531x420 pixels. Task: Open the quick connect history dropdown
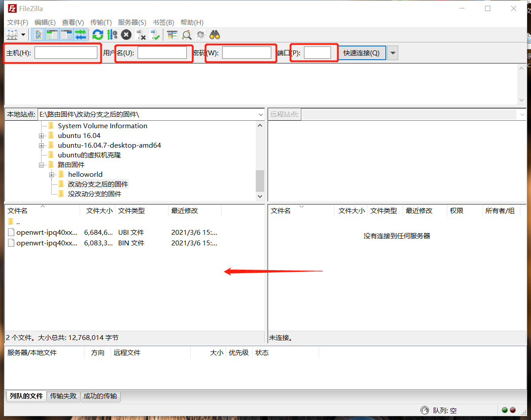[393, 53]
